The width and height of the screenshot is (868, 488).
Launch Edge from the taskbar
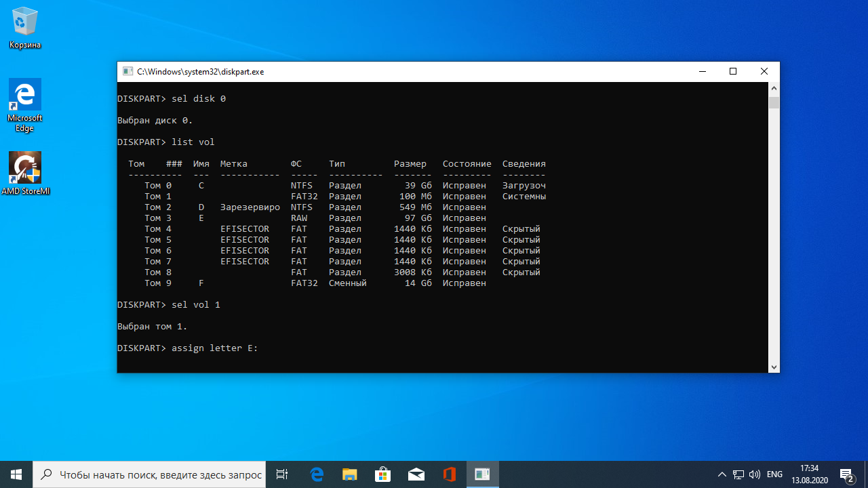tap(317, 474)
